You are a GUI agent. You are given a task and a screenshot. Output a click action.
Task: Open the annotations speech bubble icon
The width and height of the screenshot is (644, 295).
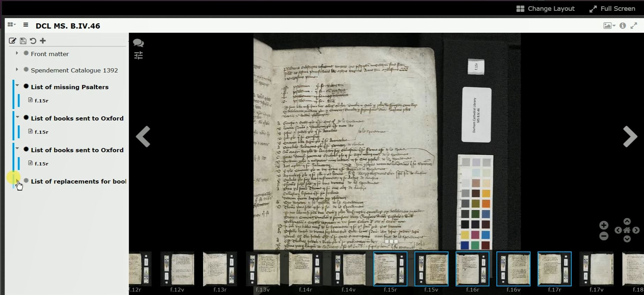point(138,43)
